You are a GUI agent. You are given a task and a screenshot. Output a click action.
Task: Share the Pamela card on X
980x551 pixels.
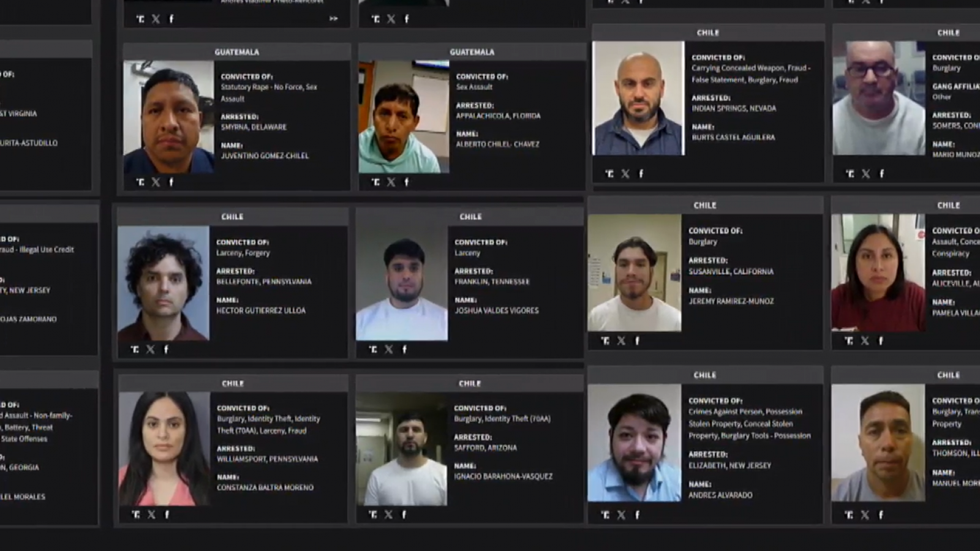tap(865, 340)
